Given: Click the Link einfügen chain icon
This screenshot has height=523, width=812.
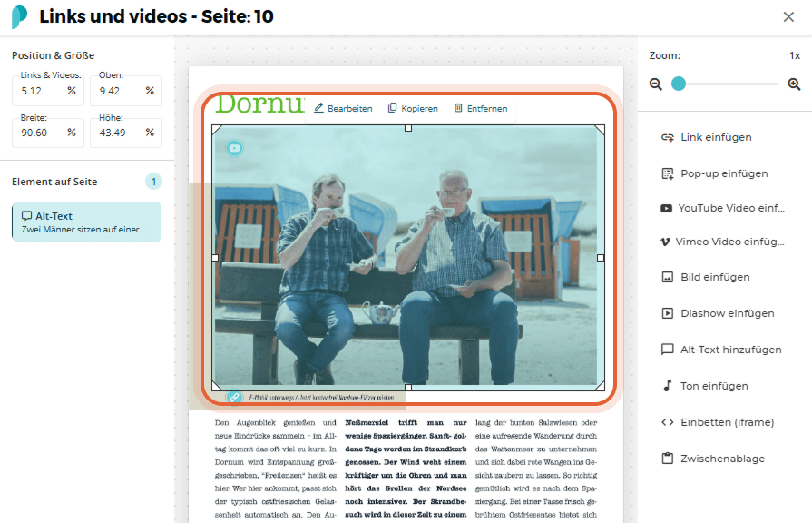Looking at the screenshot, I should pyautogui.click(x=668, y=137).
